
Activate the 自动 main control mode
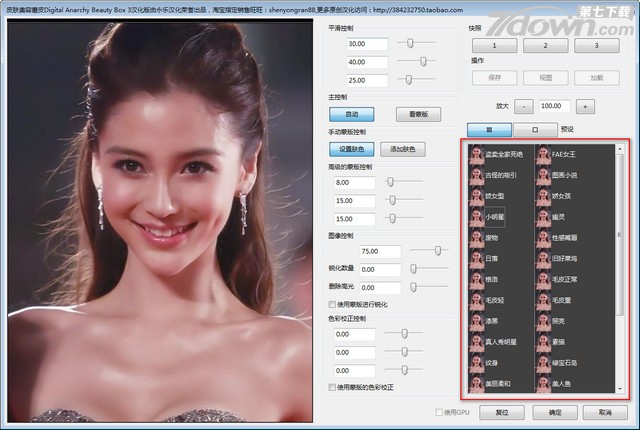352,114
